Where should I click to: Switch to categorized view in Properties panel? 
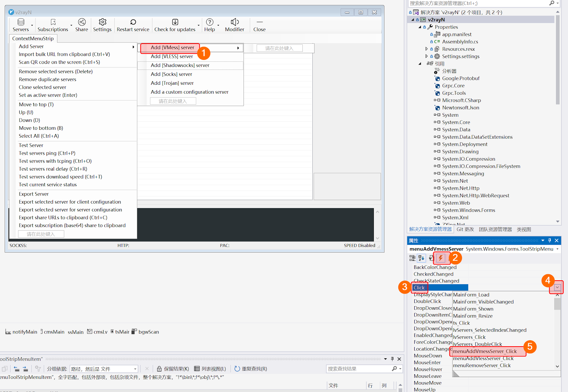click(x=413, y=258)
